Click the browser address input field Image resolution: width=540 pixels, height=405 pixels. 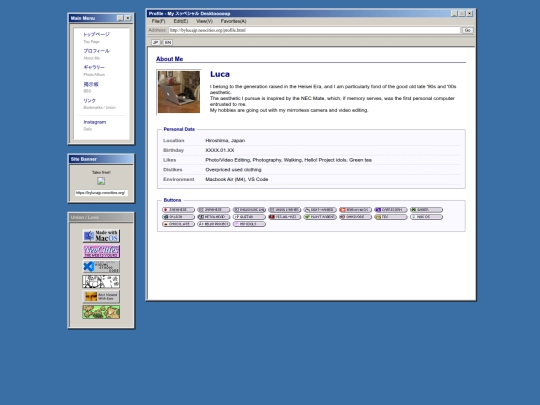click(314, 30)
